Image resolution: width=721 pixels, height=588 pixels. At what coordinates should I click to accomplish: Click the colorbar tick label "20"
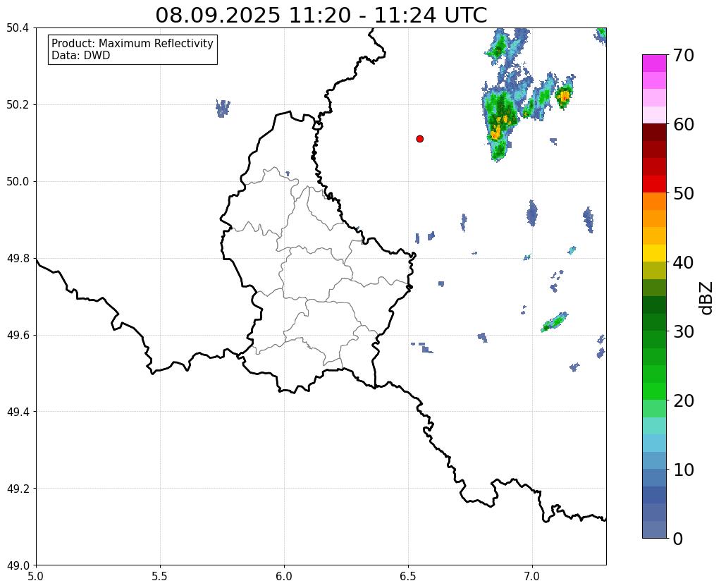coord(683,400)
